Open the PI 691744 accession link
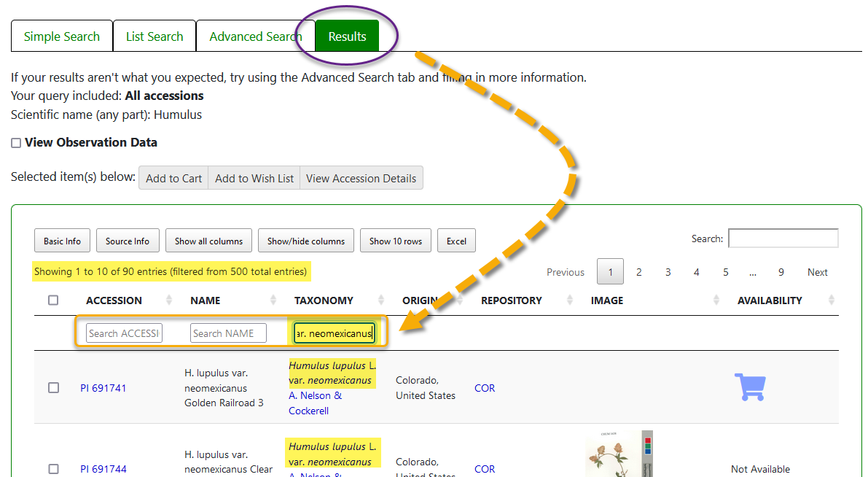Image resolution: width=868 pixels, height=477 pixels. coord(103,469)
